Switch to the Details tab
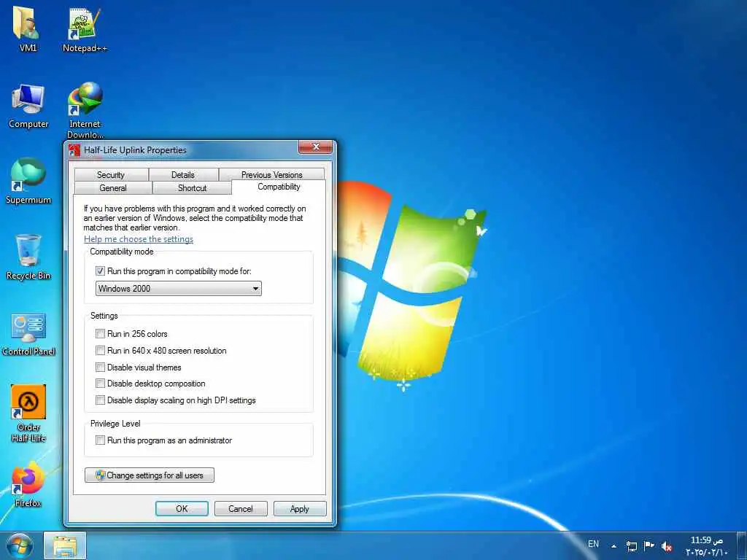Viewport: 747px width, 560px height. pos(183,175)
